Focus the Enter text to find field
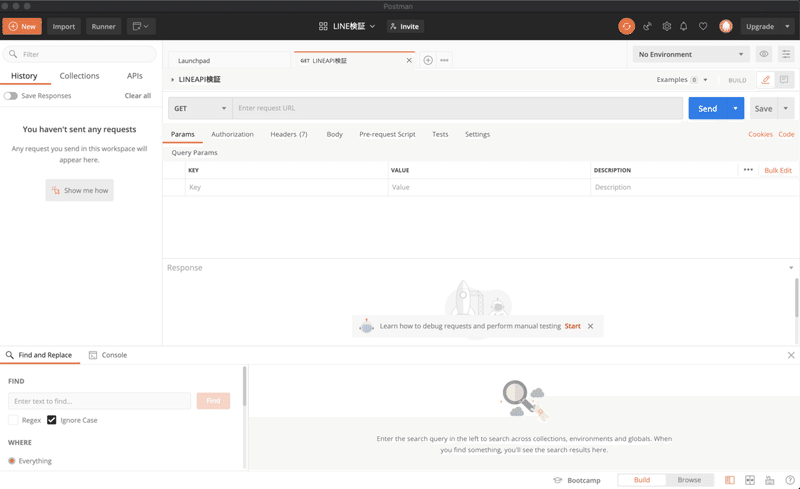The width and height of the screenshot is (800, 489). tap(99, 401)
